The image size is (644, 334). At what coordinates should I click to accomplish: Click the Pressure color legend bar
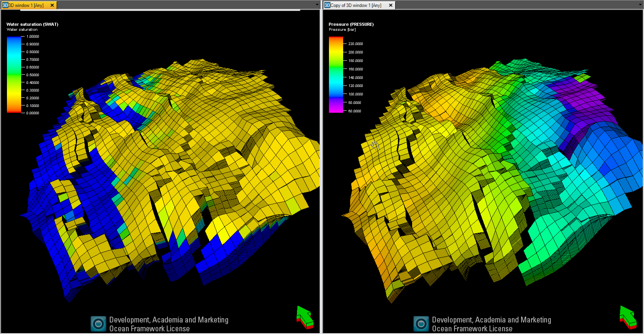click(336, 75)
